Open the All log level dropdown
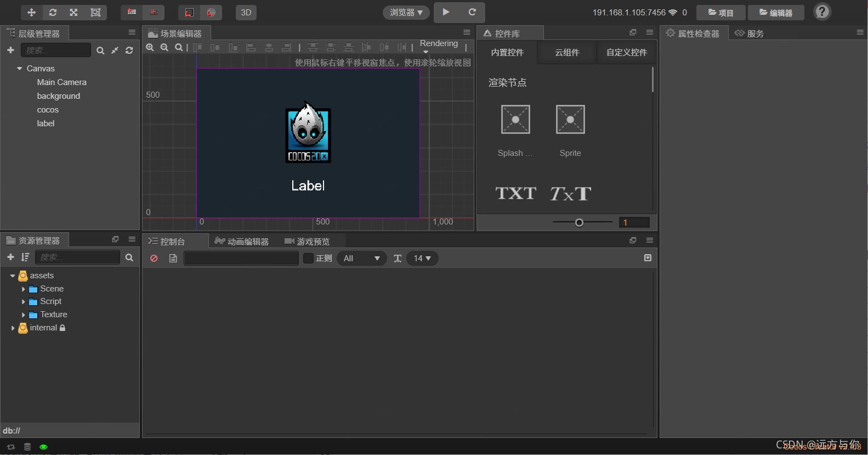The height and width of the screenshot is (455, 868). (x=362, y=259)
